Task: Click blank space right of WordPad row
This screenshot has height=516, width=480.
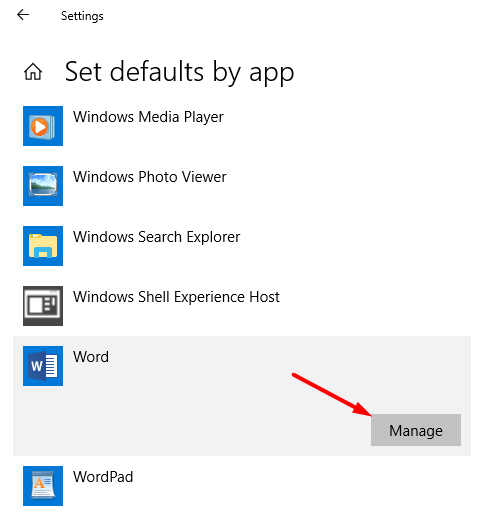Action: [300, 486]
